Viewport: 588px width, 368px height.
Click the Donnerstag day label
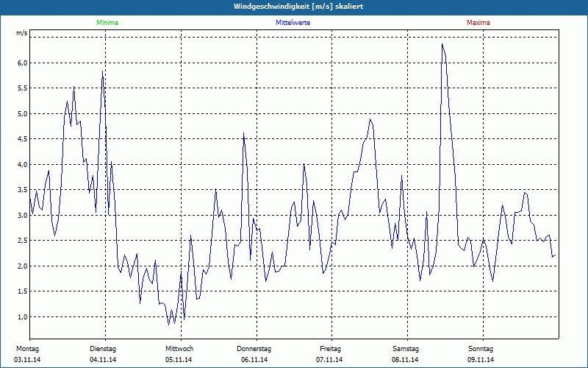click(254, 349)
